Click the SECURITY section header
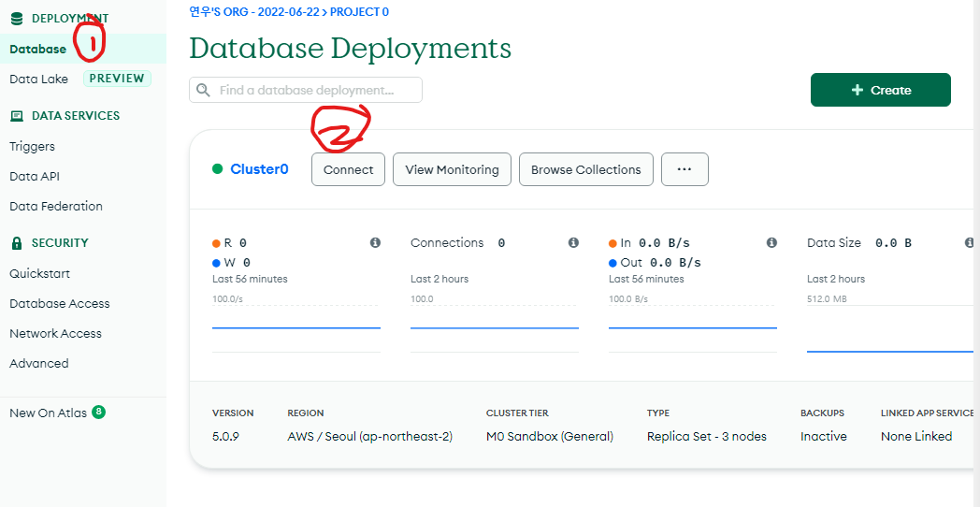Image resolution: width=980 pixels, height=507 pixels. click(60, 242)
